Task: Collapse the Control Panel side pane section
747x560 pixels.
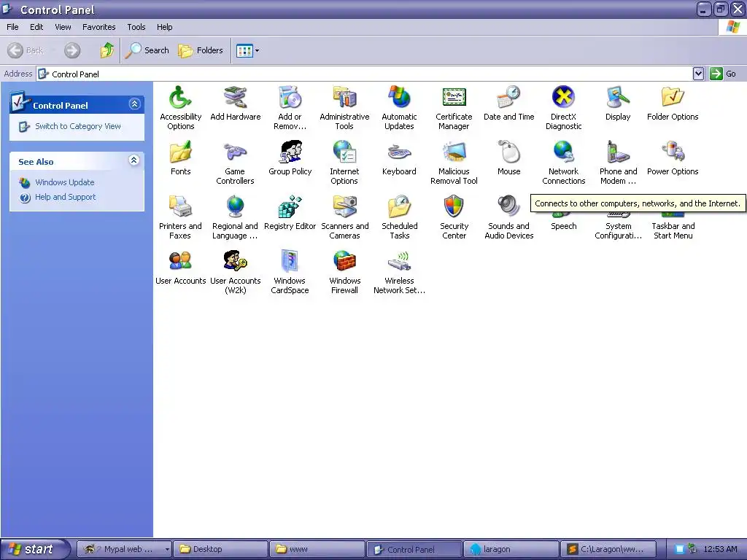Action: (134, 104)
